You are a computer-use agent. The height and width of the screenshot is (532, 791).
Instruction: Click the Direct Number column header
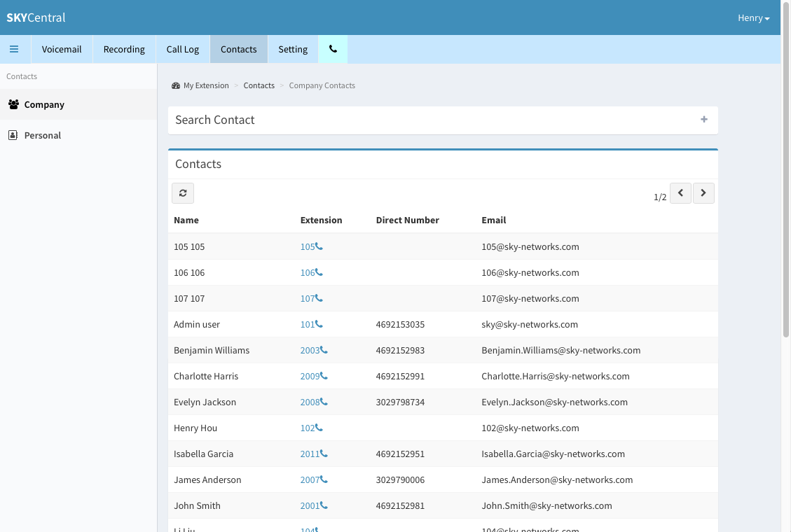408,220
